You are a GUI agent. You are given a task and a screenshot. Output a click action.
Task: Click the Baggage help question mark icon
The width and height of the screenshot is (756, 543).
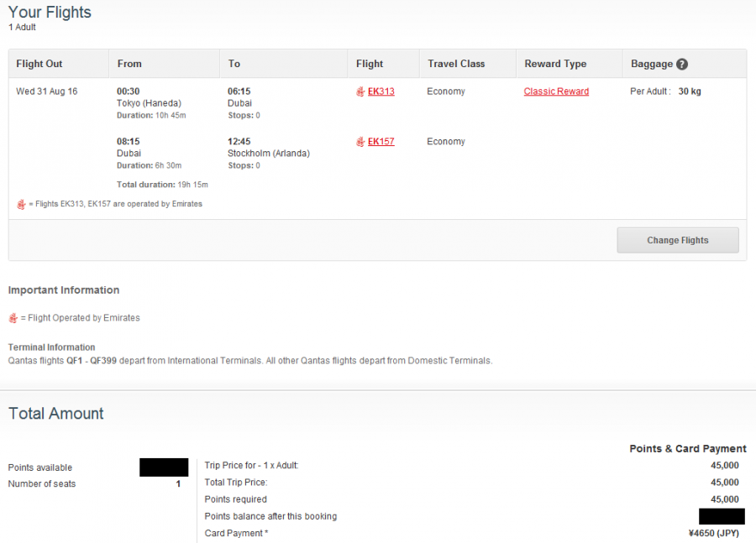[682, 64]
